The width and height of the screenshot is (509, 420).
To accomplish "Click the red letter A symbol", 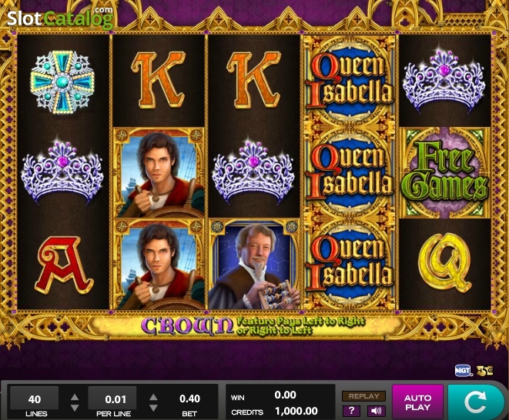I will coord(64,265).
